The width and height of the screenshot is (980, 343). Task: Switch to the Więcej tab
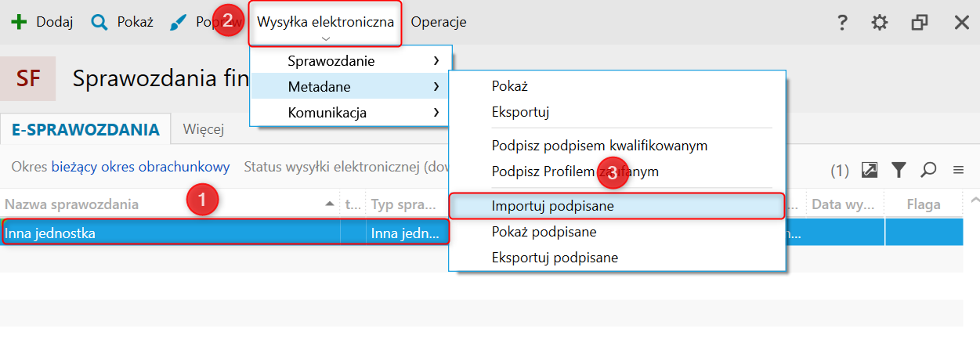pyautogui.click(x=204, y=129)
